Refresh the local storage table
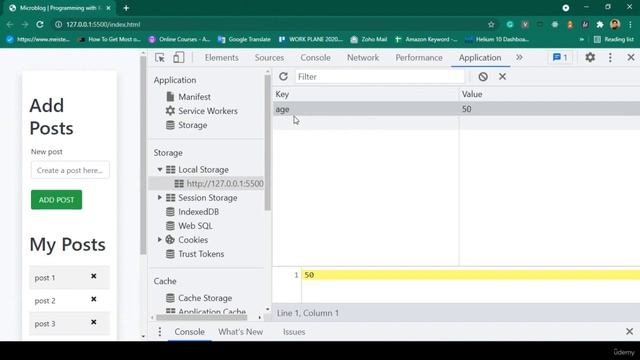 click(283, 76)
